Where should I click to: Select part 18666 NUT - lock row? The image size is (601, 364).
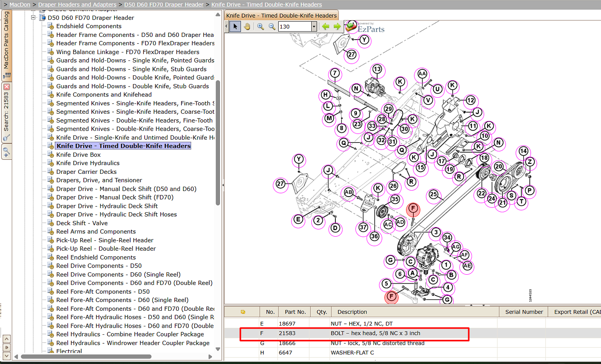[412, 343]
